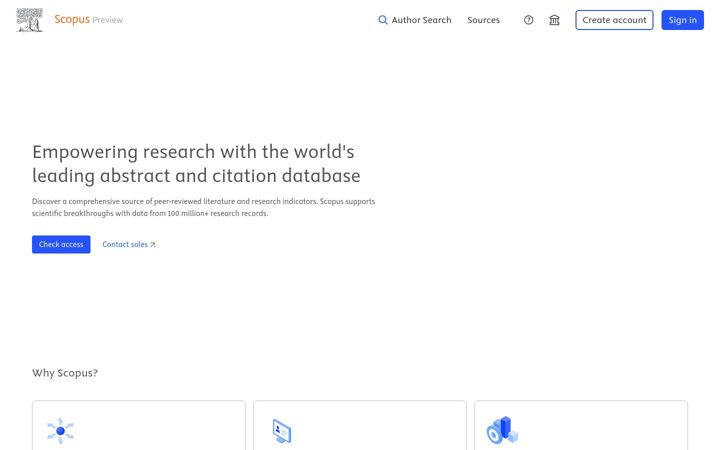The width and height of the screenshot is (720, 450).
Task: Click the Sign in button
Action: (x=682, y=20)
